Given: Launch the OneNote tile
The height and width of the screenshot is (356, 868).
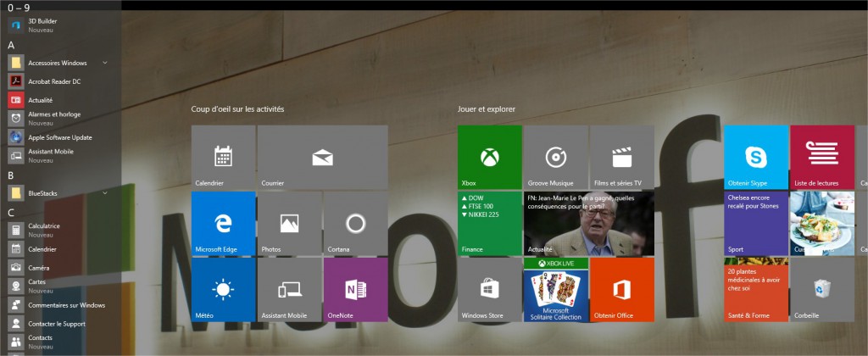Looking at the screenshot, I should 355,290.
